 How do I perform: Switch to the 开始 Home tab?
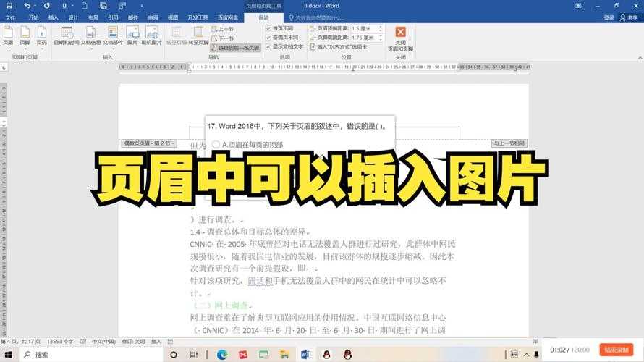(x=34, y=17)
